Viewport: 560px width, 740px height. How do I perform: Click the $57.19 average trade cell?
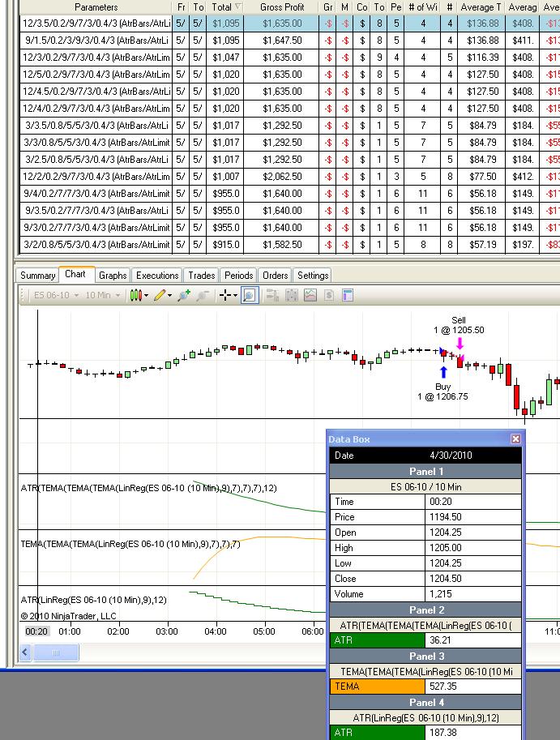481,244
